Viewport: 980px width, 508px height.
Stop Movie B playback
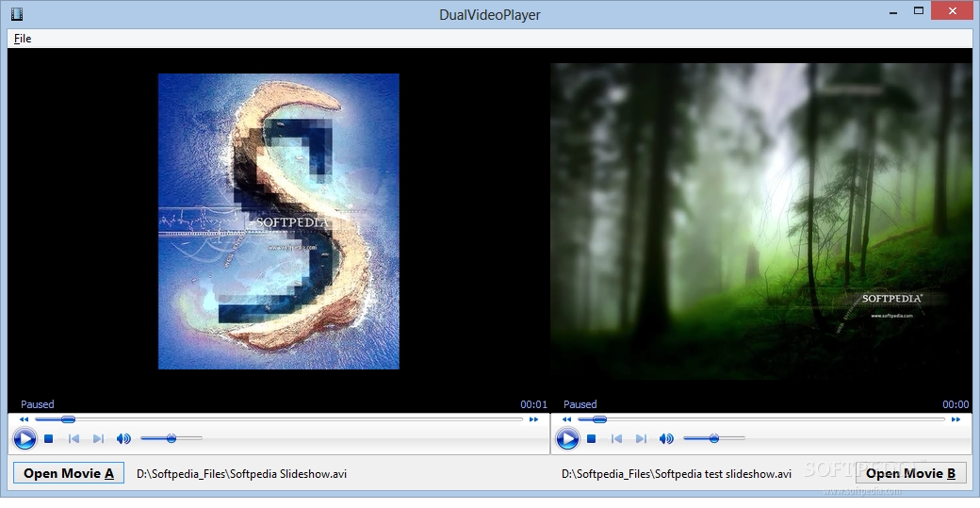tap(591, 438)
